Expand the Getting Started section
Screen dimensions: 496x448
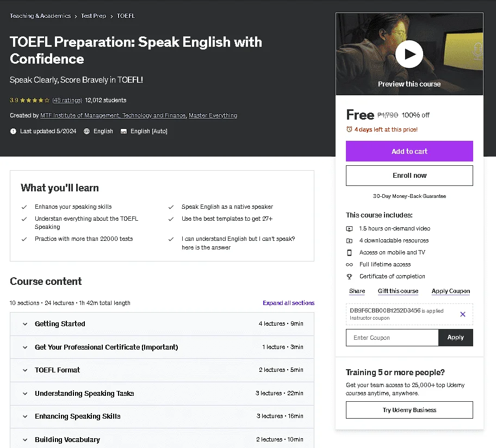coord(162,323)
